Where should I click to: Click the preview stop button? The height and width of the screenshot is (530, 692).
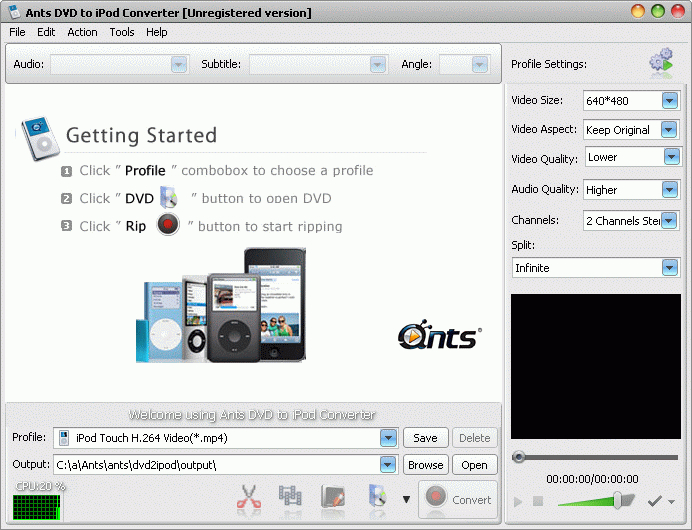[538, 501]
